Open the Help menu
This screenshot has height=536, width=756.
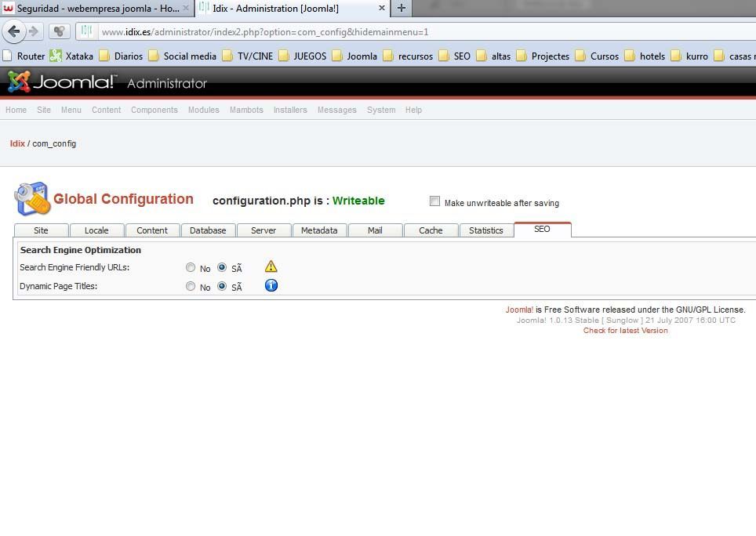pos(413,110)
